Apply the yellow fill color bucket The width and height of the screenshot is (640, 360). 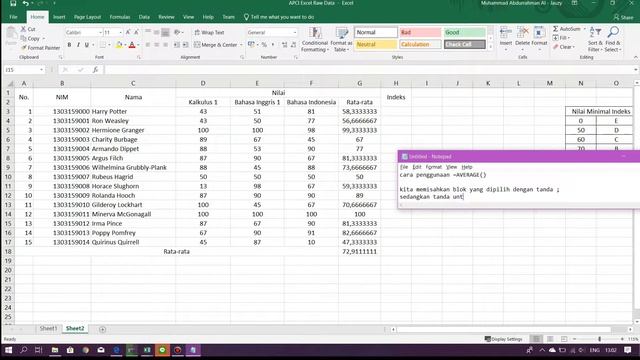[x=119, y=45]
